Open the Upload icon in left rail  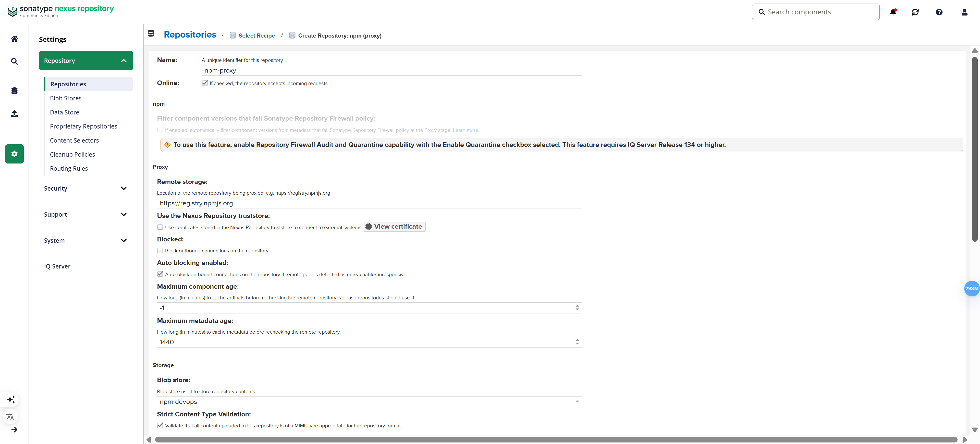tap(15, 113)
